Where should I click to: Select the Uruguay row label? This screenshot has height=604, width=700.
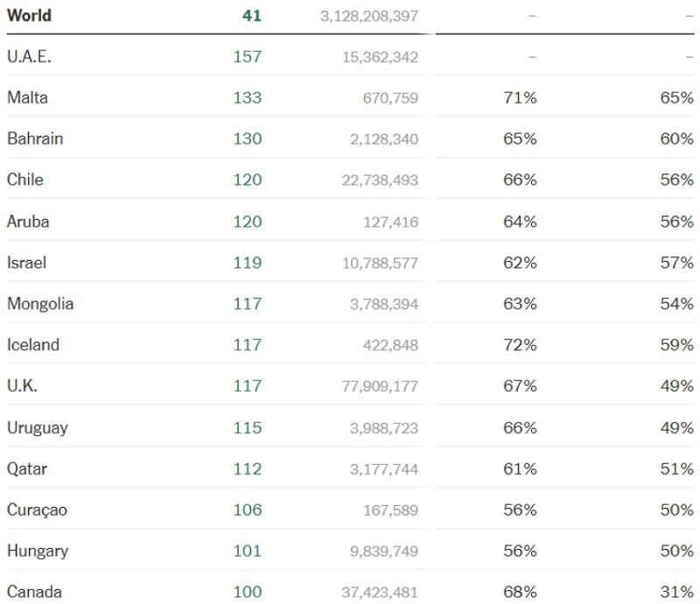[38, 428]
